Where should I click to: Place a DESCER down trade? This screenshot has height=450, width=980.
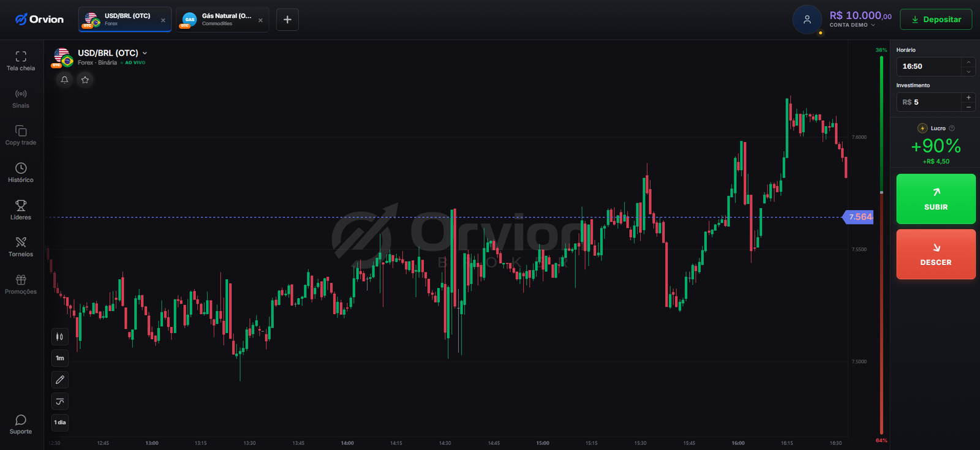pyautogui.click(x=936, y=254)
